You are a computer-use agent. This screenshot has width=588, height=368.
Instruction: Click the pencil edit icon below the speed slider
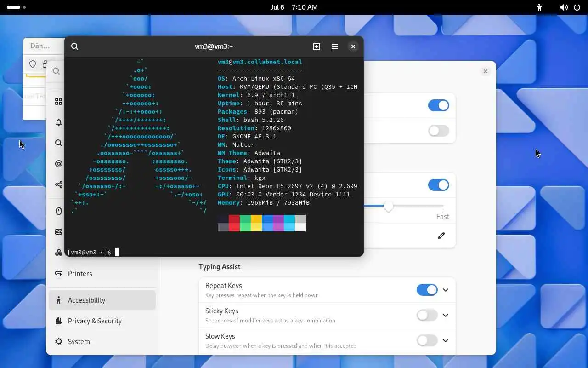441,236
